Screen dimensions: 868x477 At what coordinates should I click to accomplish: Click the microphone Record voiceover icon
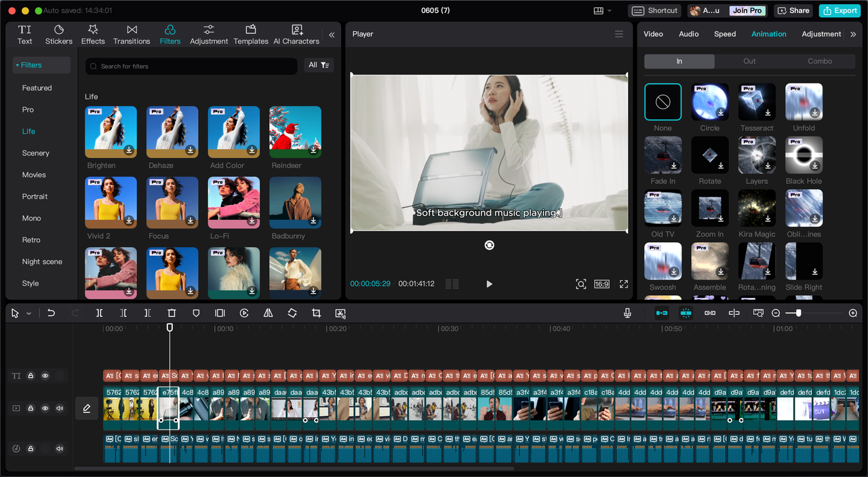tap(627, 313)
